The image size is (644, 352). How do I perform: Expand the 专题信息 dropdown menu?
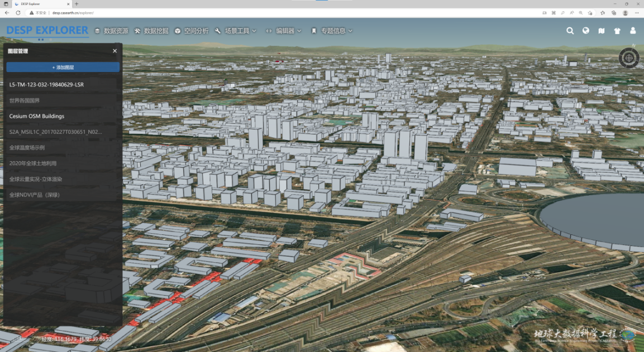point(332,31)
